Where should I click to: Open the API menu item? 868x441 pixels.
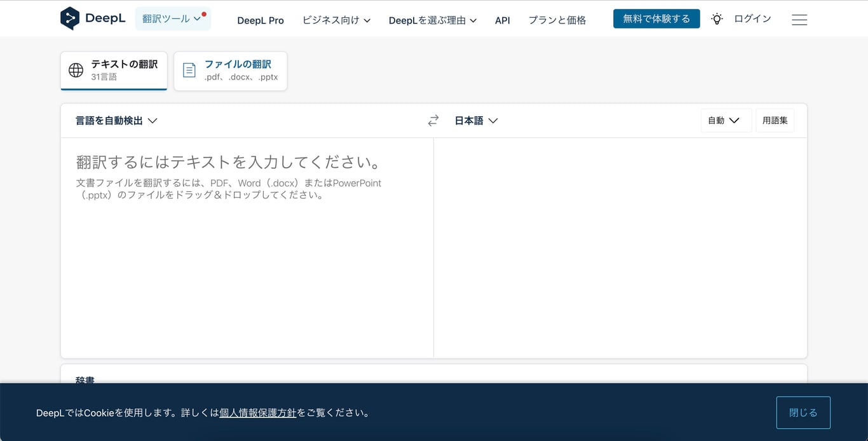(503, 20)
